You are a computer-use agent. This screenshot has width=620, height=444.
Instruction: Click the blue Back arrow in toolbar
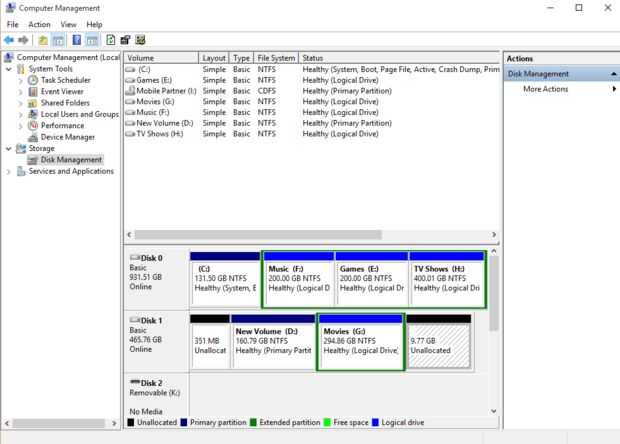click(x=9, y=40)
